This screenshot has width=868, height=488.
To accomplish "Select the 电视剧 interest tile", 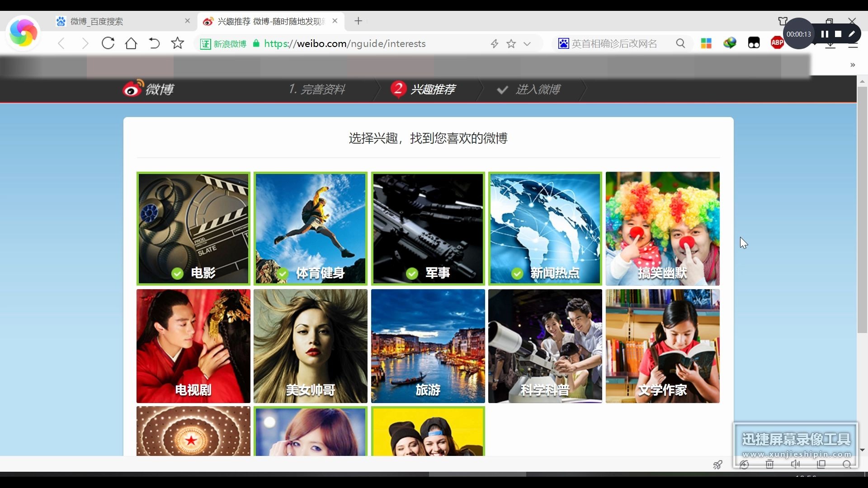I will tap(193, 346).
